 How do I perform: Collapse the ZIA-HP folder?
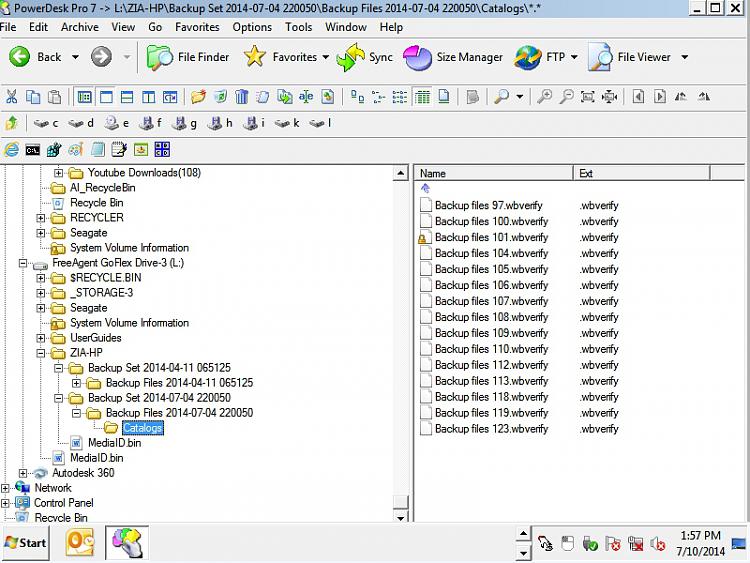coord(41,353)
